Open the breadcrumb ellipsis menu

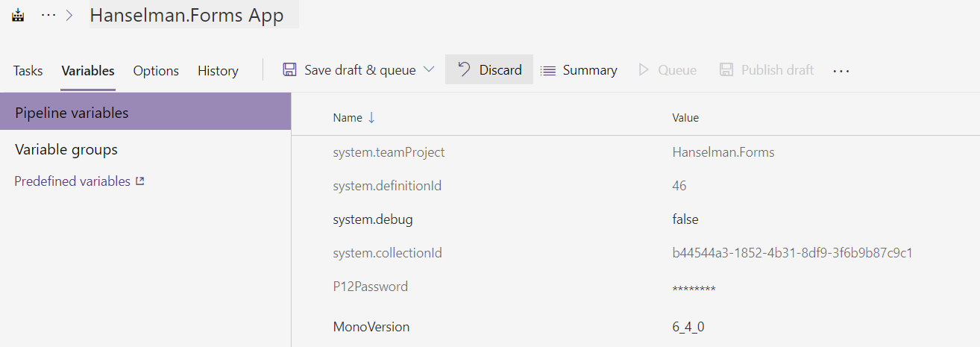point(48,16)
